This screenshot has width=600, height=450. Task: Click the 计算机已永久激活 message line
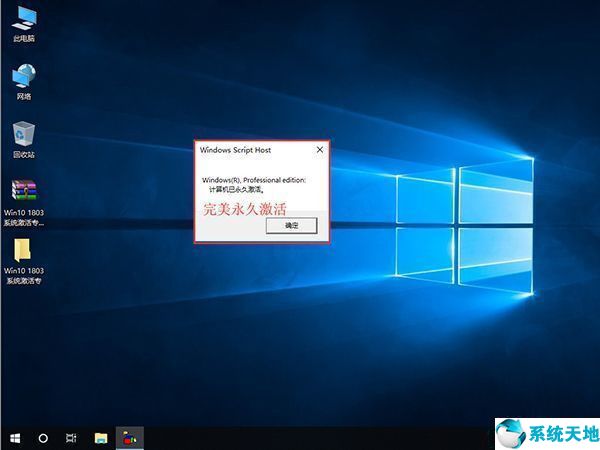point(236,189)
